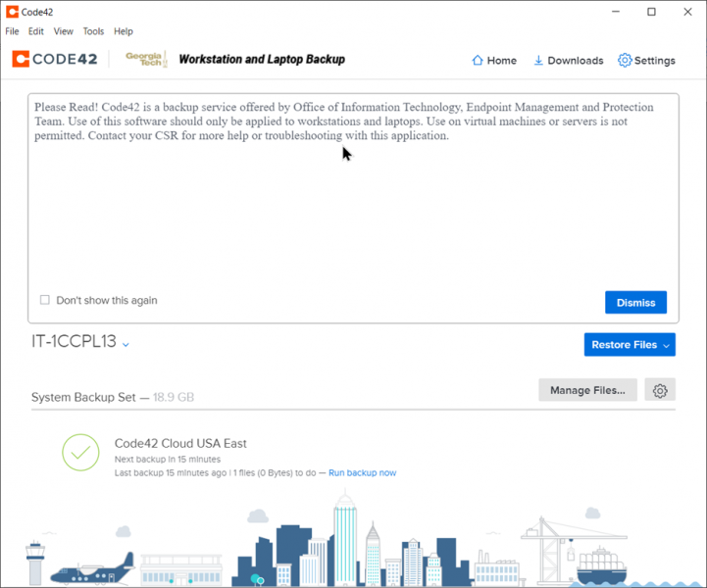Open the View menu

pos(63,31)
